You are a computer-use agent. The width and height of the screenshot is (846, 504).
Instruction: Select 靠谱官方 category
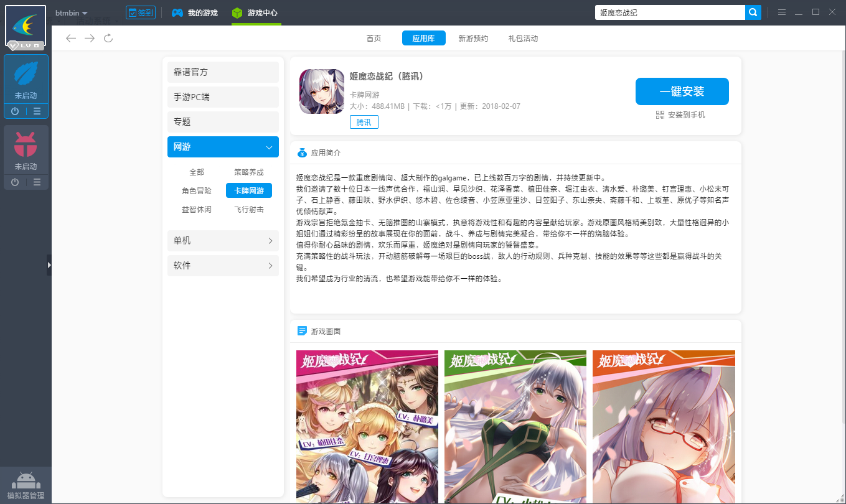(223, 72)
